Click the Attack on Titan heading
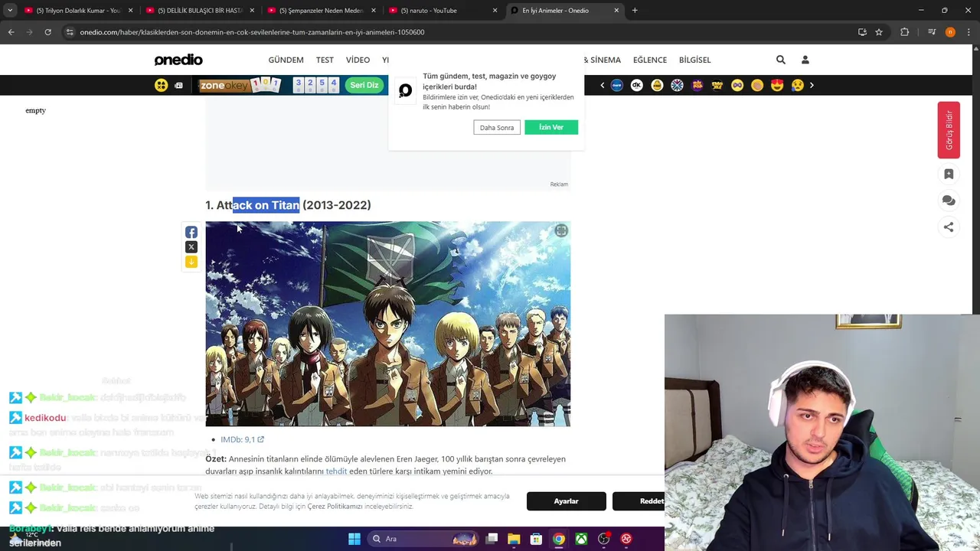The height and width of the screenshot is (551, 980). [x=288, y=205]
